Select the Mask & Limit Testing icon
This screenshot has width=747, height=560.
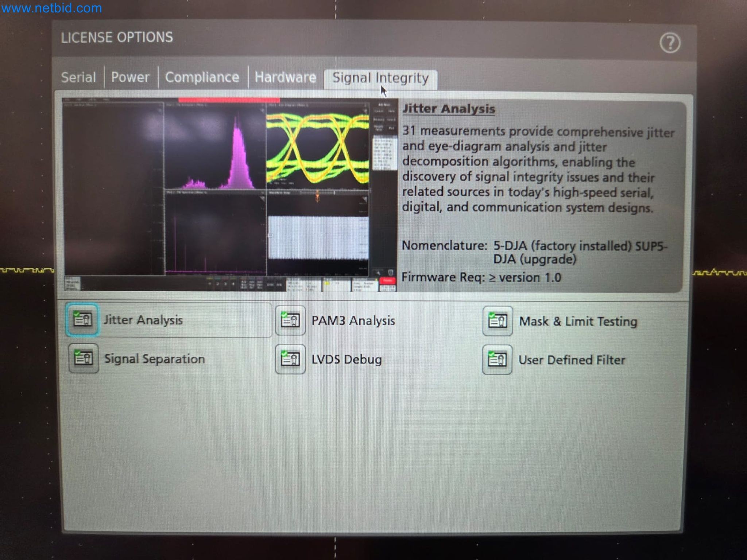pyautogui.click(x=498, y=321)
